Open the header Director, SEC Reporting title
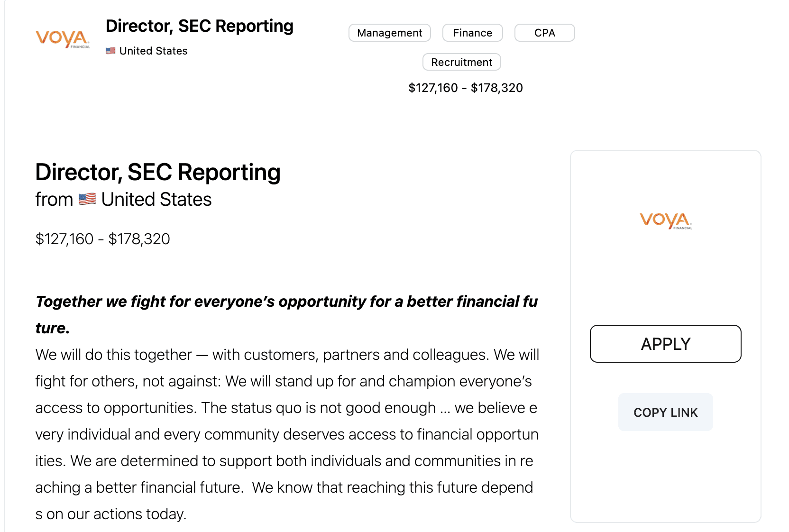Viewport: 789px width, 532px height. [x=200, y=26]
